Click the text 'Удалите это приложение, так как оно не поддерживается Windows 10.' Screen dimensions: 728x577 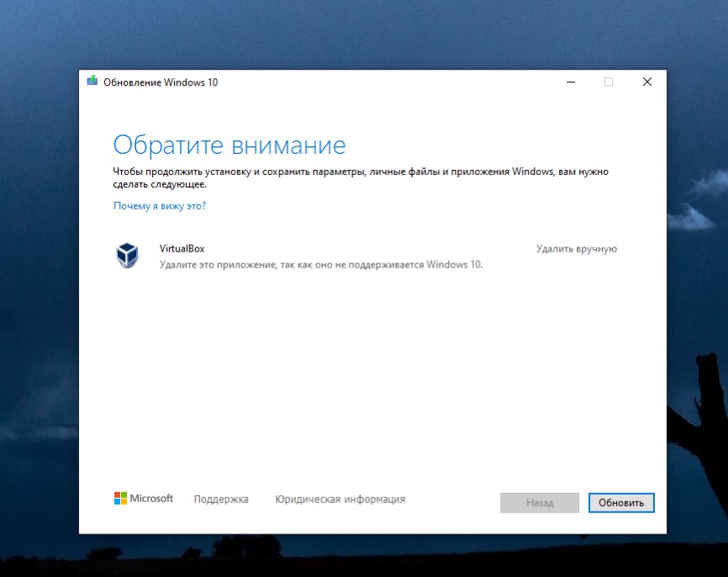point(321,265)
